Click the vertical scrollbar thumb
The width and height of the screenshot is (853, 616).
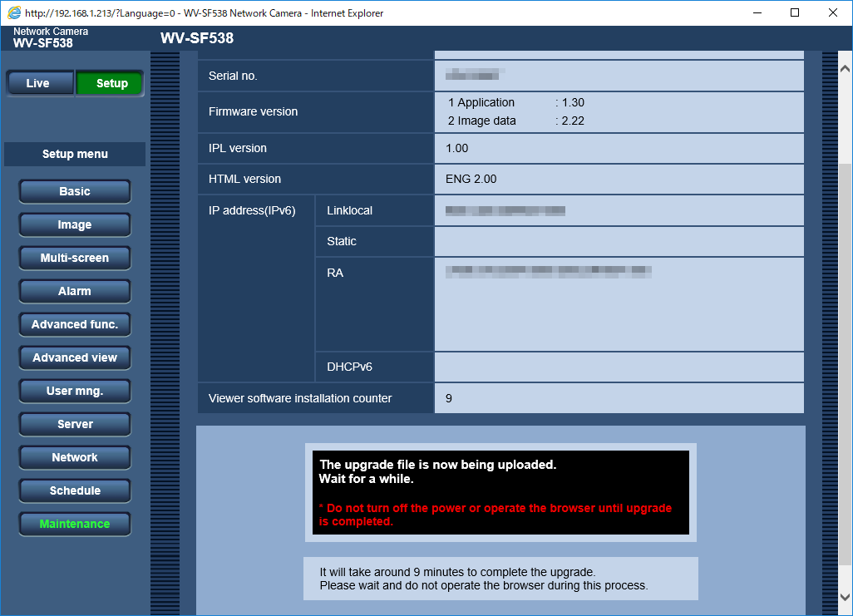pyautogui.click(x=845, y=365)
